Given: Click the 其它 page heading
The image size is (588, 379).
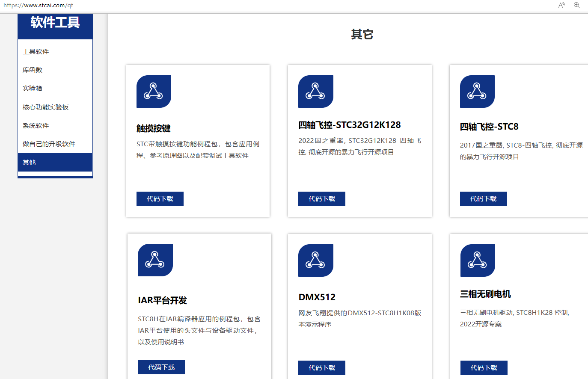Looking at the screenshot, I should click(362, 34).
